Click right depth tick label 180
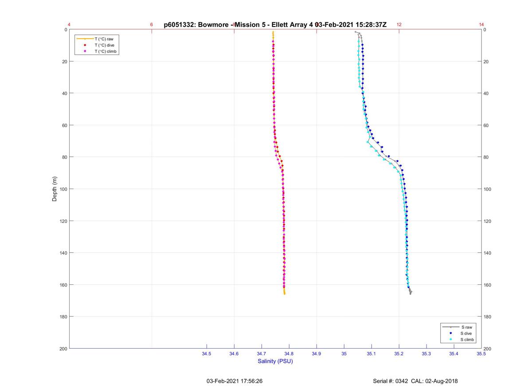 (488, 317)
